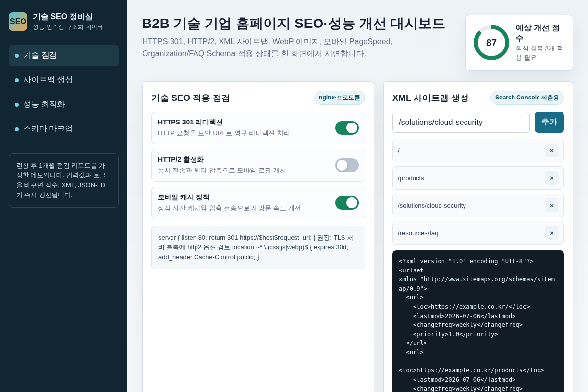
Task: Click the /resources/faq row text
Action: [418, 233]
